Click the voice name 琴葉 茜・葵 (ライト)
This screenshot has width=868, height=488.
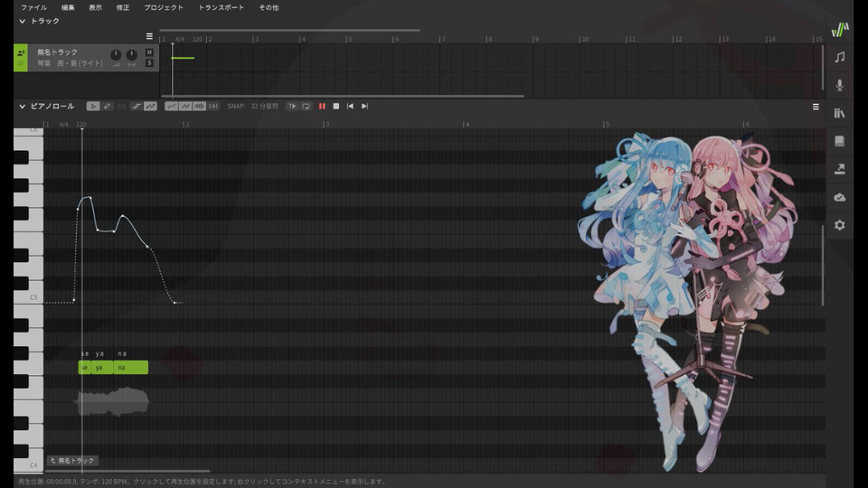pyautogui.click(x=71, y=63)
